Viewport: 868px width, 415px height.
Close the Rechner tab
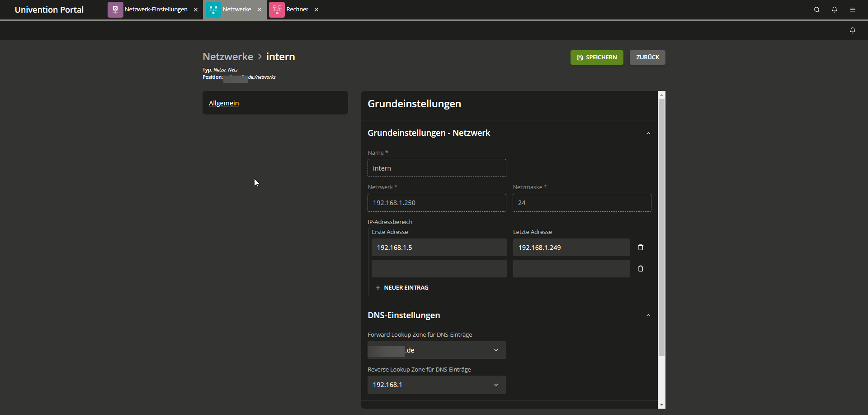click(x=316, y=10)
